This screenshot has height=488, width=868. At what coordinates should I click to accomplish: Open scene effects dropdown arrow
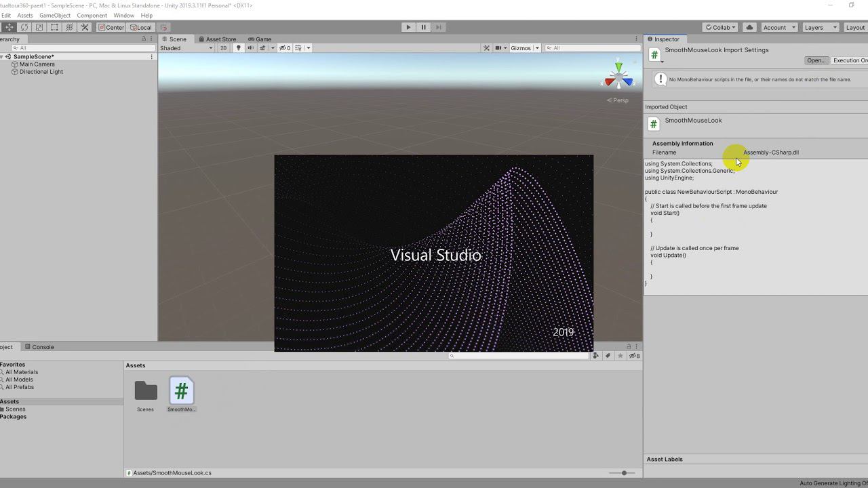[x=273, y=48]
